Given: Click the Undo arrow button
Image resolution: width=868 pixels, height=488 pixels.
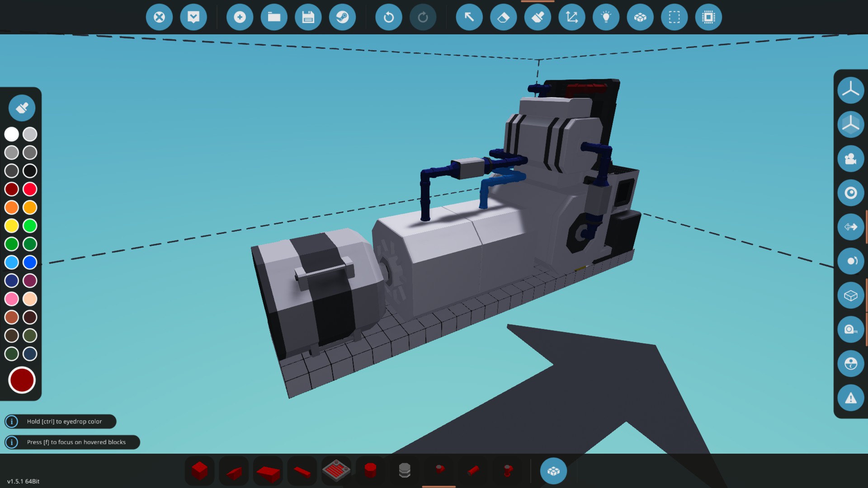Looking at the screenshot, I should pyautogui.click(x=388, y=17).
